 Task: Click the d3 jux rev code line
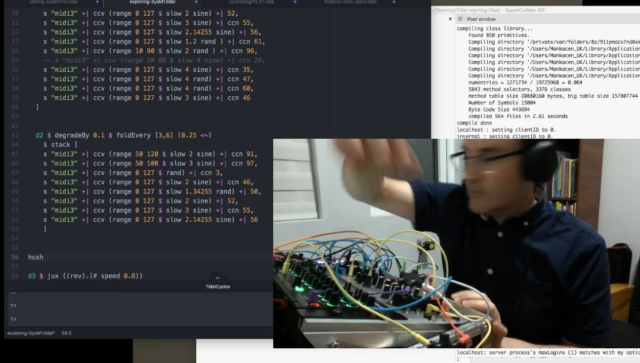coord(85,276)
